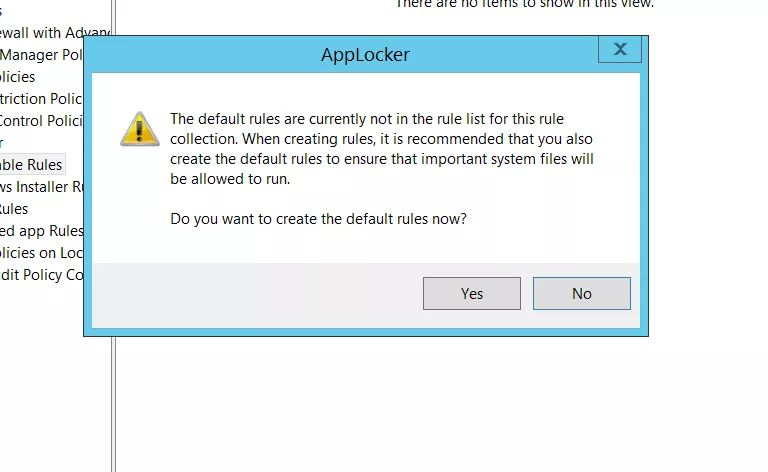Image resolution: width=768 pixels, height=472 pixels.
Task: Select Application Control Policies node
Action: pyautogui.click(x=42, y=121)
